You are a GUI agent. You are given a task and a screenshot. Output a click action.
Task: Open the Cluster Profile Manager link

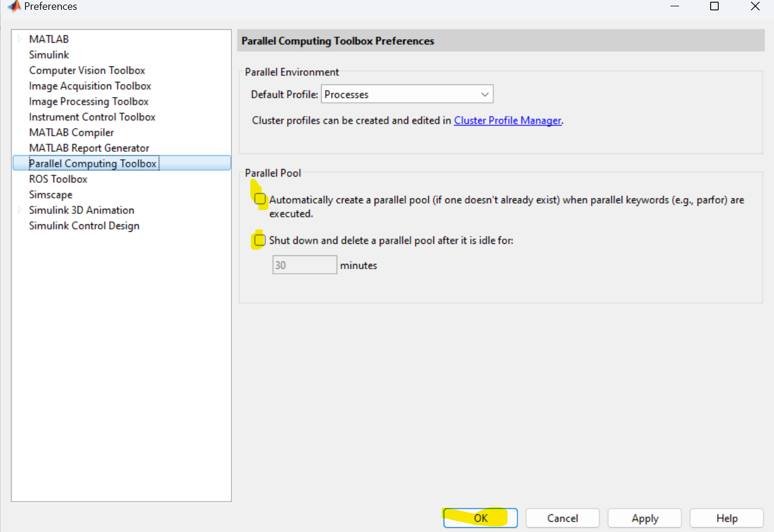pos(507,120)
